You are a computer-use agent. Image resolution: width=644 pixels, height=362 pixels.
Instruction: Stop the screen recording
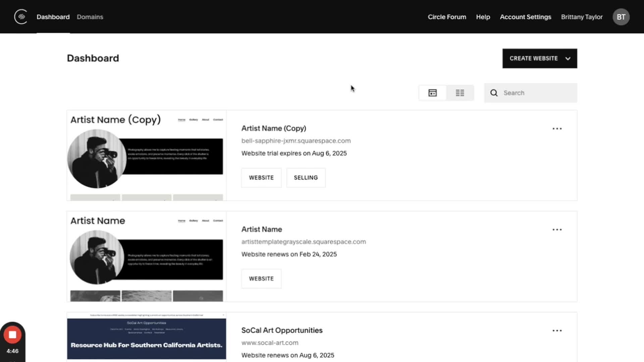point(12,335)
